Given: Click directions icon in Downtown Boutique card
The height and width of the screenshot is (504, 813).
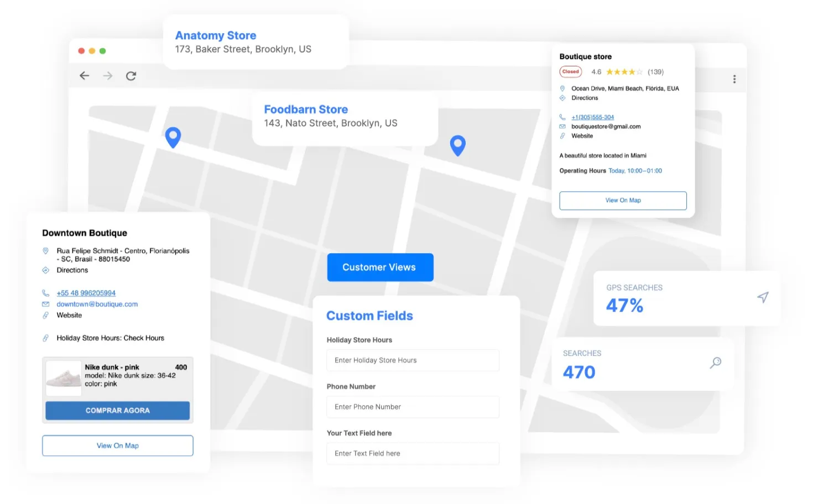Looking at the screenshot, I should click(46, 270).
